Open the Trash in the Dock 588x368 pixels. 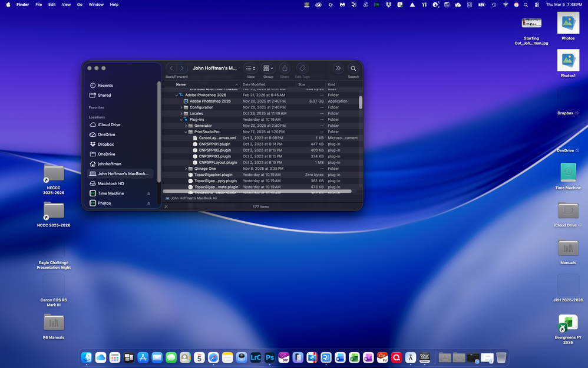click(501, 357)
